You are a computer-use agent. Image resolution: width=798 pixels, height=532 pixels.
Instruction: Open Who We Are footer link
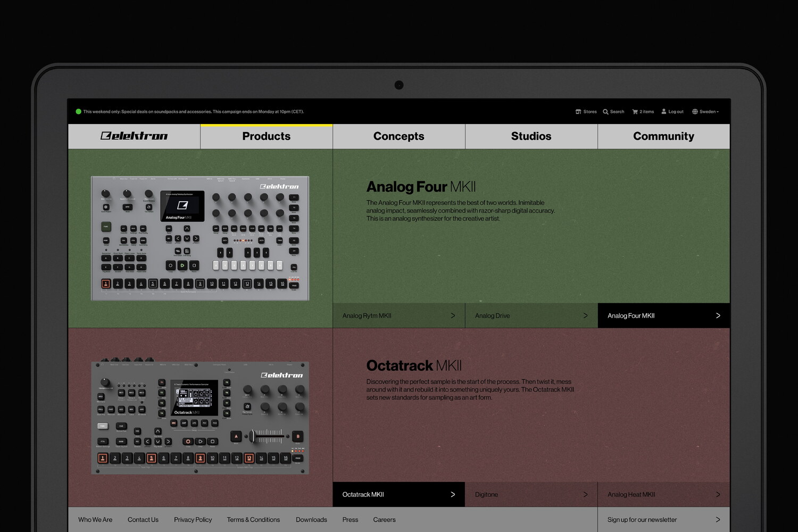[x=95, y=520]
